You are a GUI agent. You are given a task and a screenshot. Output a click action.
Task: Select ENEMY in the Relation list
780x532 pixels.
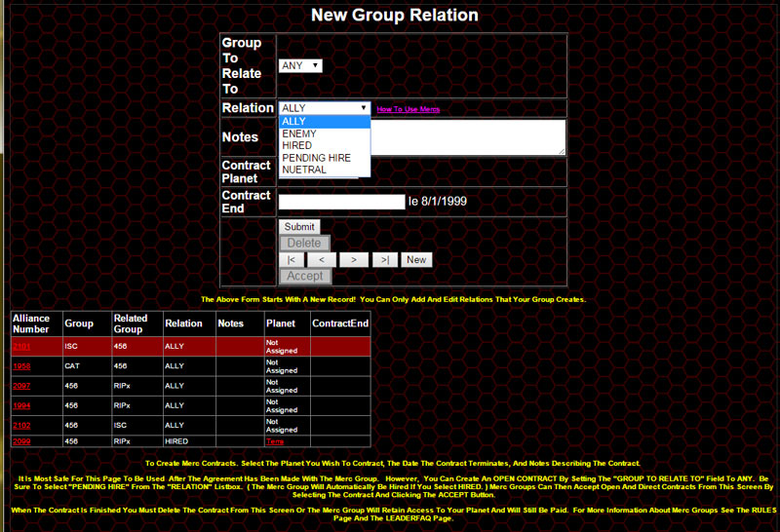[x=325, y=133]
